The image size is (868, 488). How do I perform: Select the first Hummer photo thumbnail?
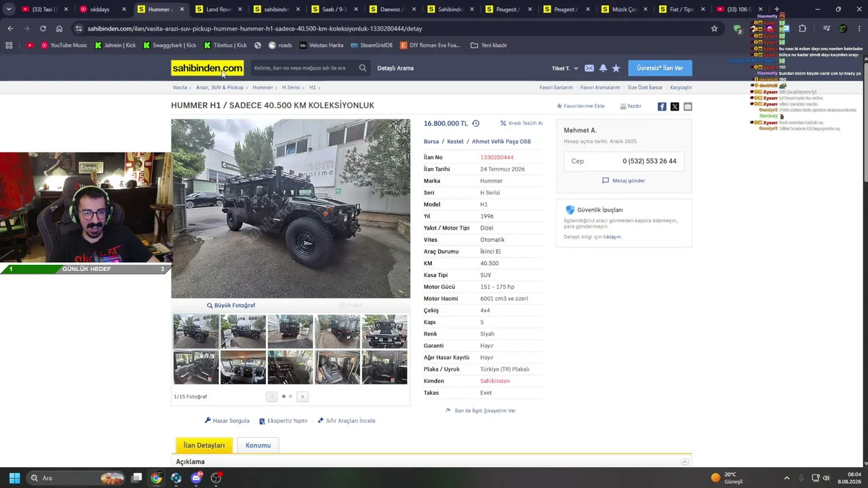(196, 331)
